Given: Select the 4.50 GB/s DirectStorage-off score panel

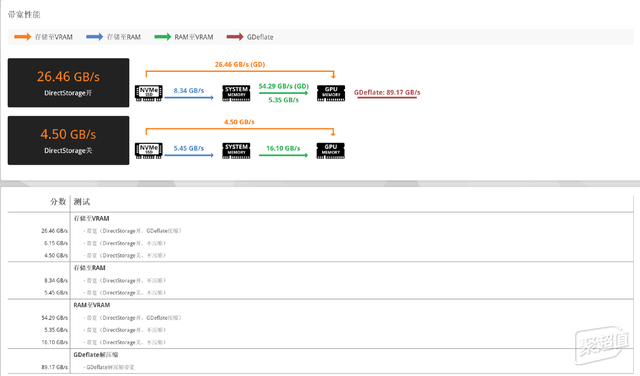Looking at the screenshot, I should [69, 140].
